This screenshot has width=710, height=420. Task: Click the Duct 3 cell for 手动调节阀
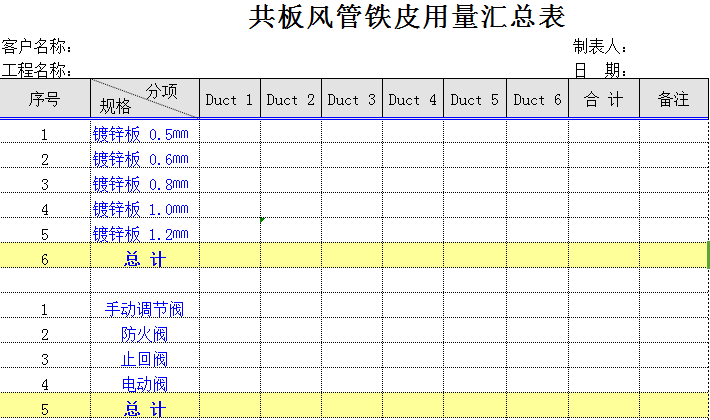click(x=352, y=305)
